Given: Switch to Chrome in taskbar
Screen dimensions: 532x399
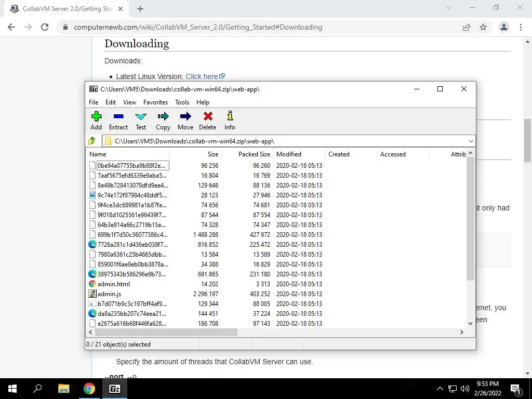Looking at the screenshot, I should 89,389.
